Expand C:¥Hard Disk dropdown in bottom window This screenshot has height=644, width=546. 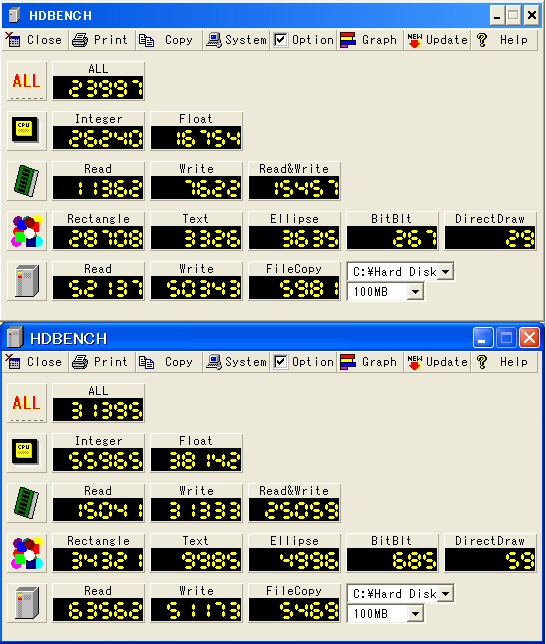pos(445,593)
